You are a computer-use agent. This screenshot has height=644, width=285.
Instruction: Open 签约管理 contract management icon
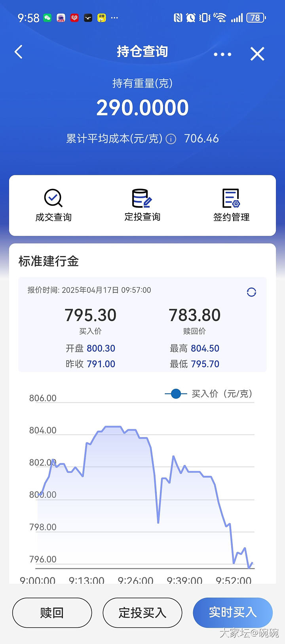pos(231,198)
